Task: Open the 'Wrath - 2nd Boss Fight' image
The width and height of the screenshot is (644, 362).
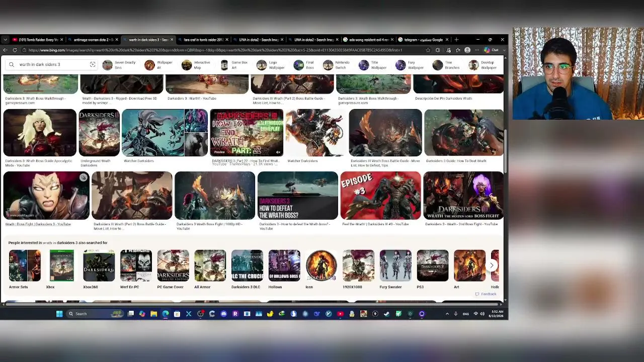Action: tap(463, 196)
